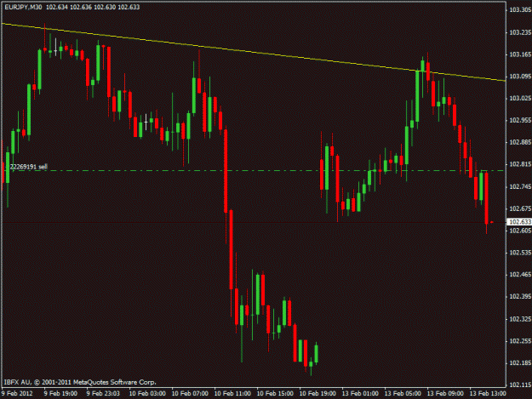Click the '9 Feb 23:03' time axis label
532x399 pixels.
tap(103, 394)
